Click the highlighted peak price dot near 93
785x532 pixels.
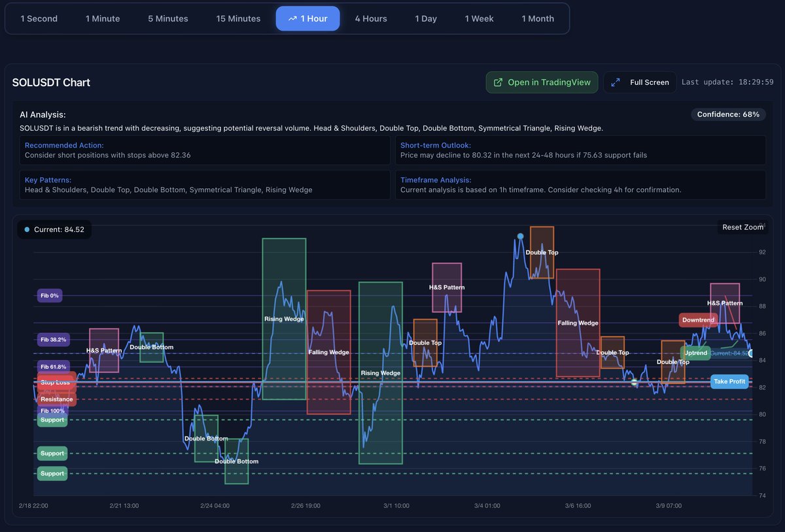point(520,237)
